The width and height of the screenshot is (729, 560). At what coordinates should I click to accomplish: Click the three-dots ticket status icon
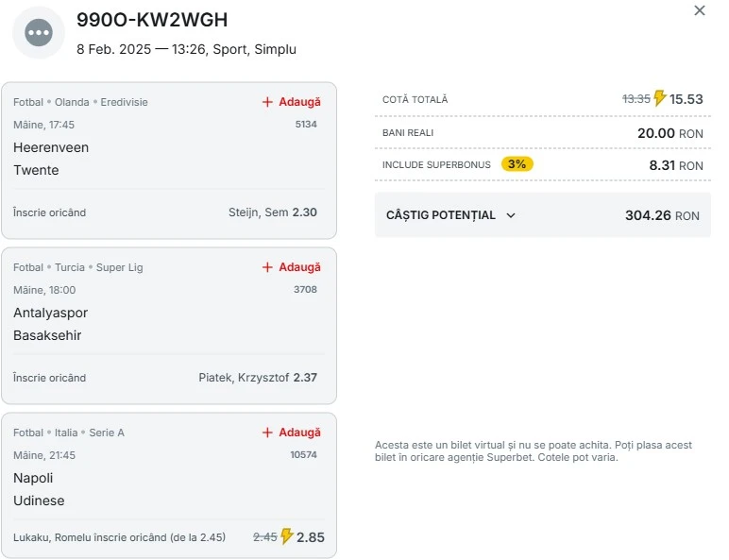pyautogui.click(x=39, y=32)
